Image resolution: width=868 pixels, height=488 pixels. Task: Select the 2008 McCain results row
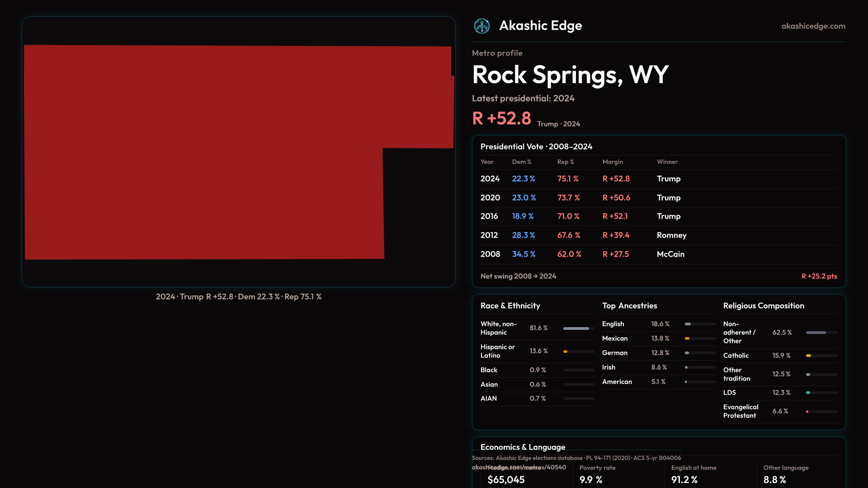coord(658,254)
